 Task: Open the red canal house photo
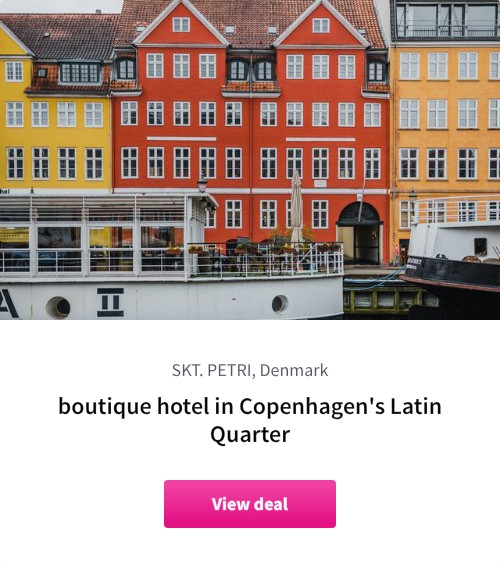point(250,159)
